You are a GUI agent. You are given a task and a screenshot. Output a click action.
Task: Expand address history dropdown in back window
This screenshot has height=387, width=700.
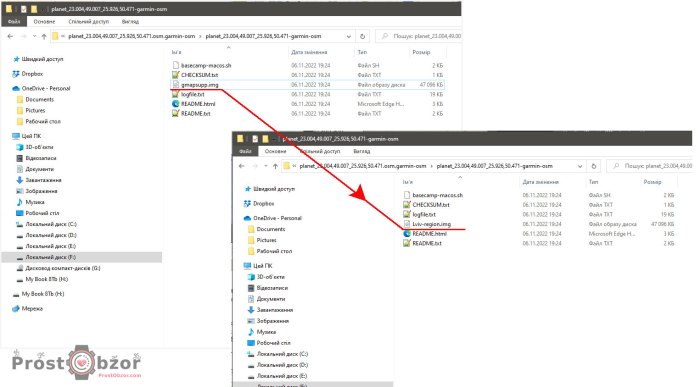click(348, 36)
